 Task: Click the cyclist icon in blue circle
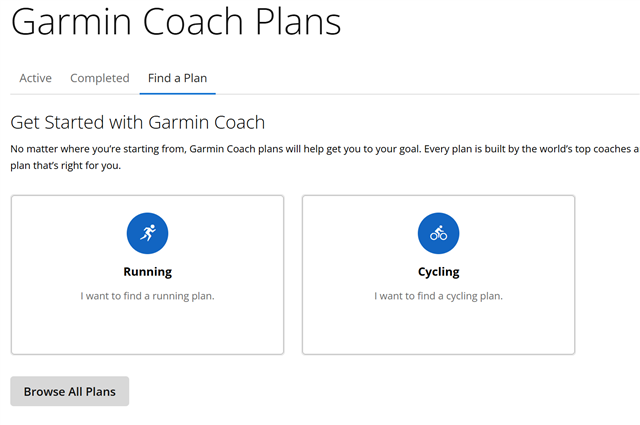[438, 233]
